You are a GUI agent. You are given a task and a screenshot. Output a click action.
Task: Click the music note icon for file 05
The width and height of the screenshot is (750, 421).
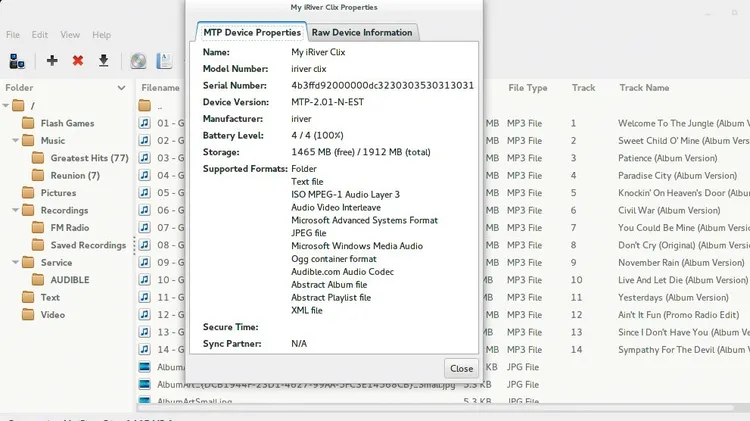pos(144,193)
